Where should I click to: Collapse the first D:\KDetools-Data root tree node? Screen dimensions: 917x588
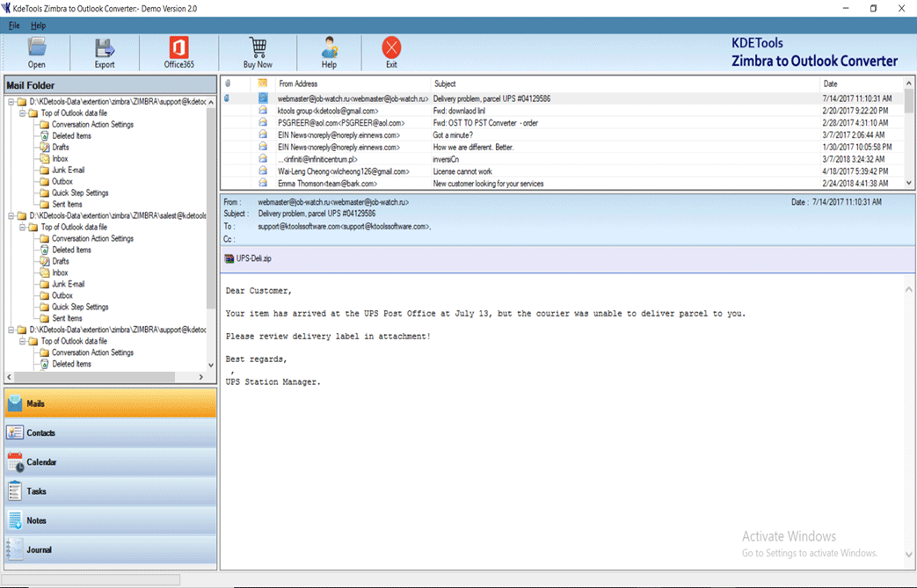(x=11, y=102)
